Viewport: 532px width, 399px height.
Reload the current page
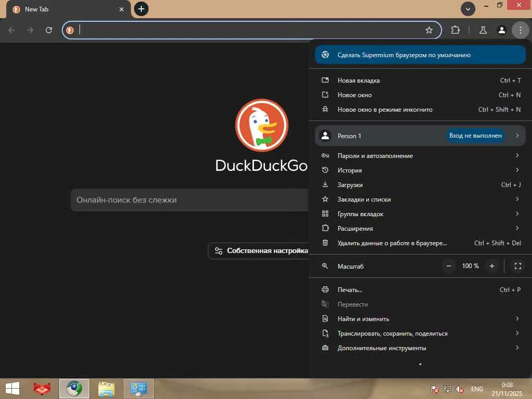coord(49,30)
